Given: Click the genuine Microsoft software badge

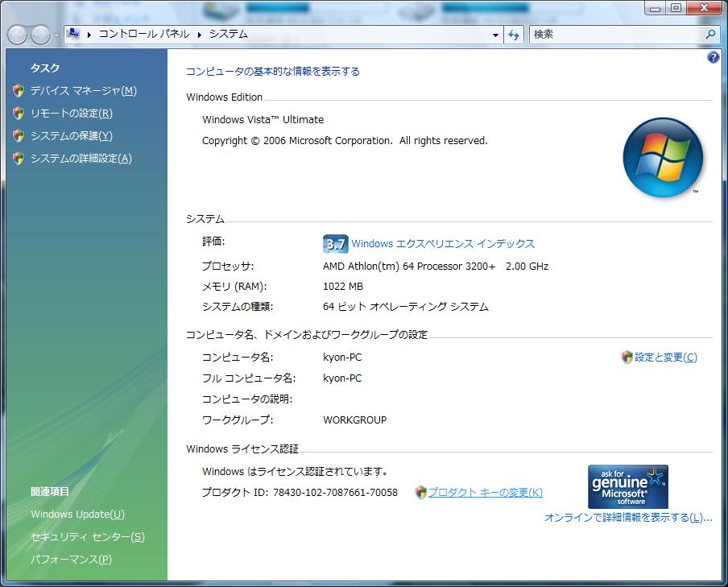Looking at the screenshot, I should tap(627, 486).
